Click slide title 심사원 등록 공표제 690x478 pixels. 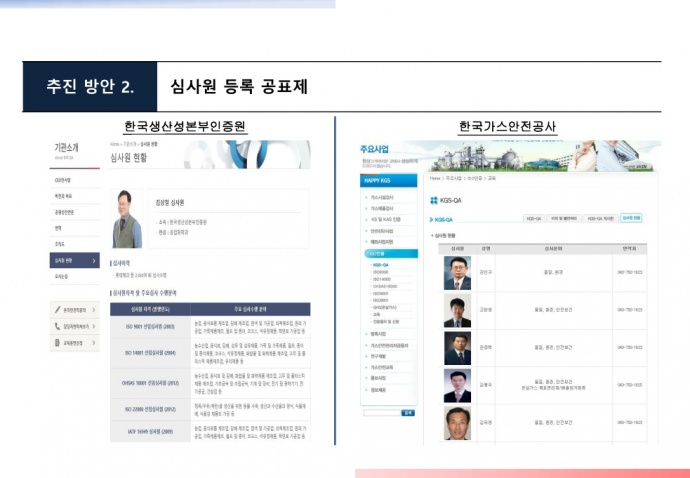click(239, 86)
